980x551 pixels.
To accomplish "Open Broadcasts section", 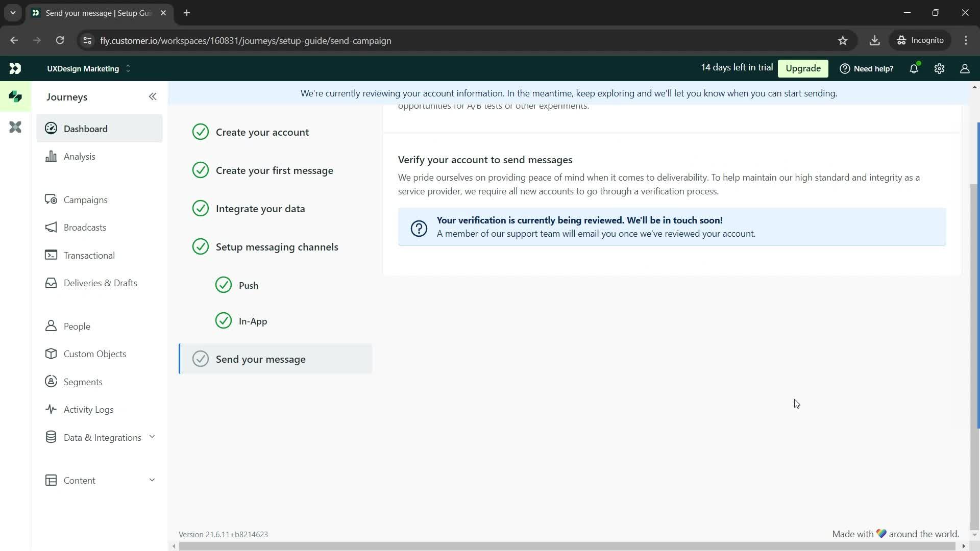I will tap(85, 228).
